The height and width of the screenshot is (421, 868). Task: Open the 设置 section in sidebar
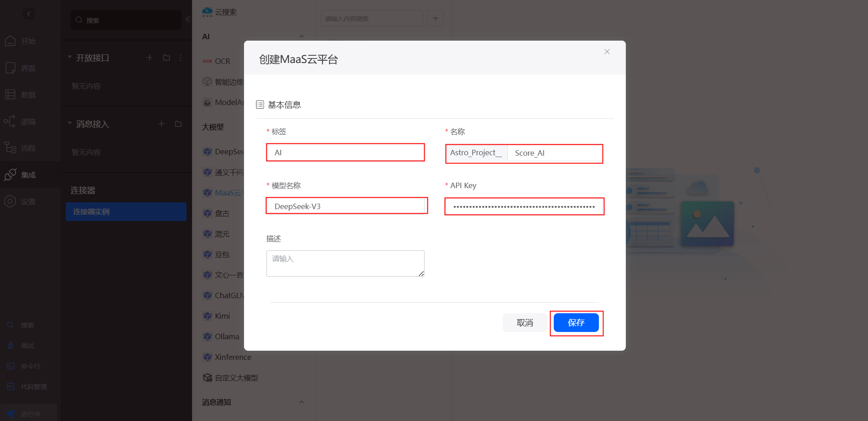[21, 201]
